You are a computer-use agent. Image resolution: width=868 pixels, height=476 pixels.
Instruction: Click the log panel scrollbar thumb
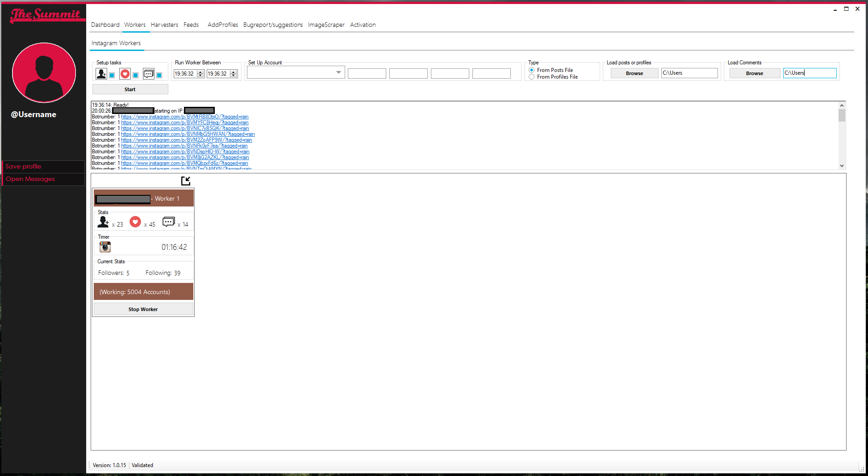coord(842,116)
